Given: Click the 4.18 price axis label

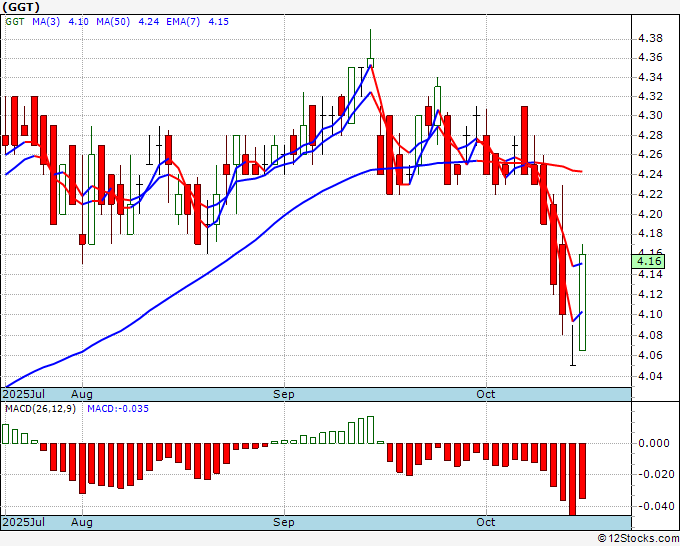Looking at the screenshot, I should [651, 233].
